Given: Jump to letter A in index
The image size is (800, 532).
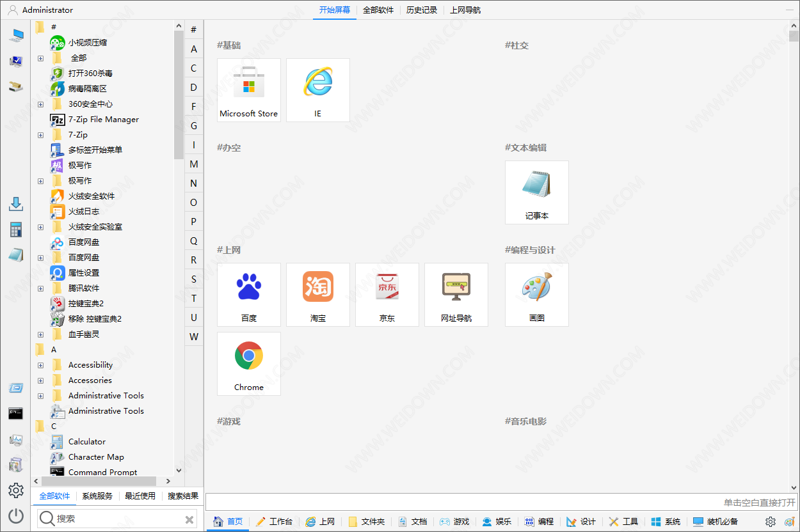Looking at the screenshot, I should point(194,49).
